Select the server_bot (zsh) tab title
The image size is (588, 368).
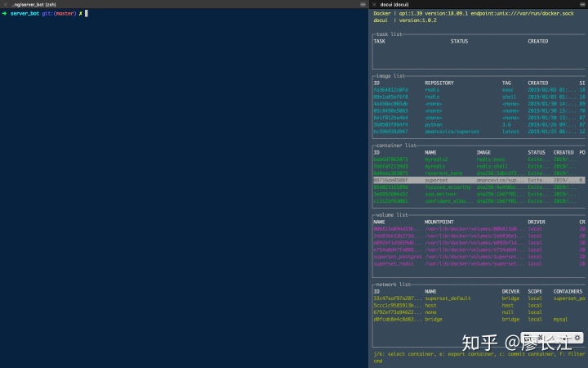[x=33, y=5]
